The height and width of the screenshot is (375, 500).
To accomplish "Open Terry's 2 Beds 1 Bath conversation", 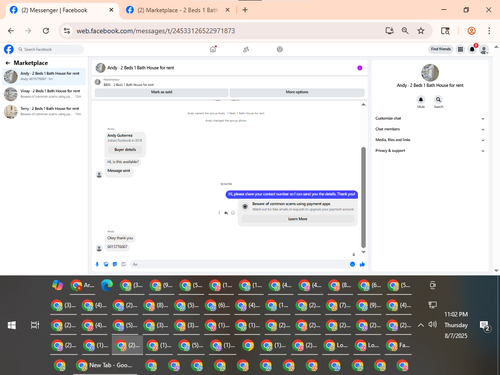I will click(x=44, y=112).
